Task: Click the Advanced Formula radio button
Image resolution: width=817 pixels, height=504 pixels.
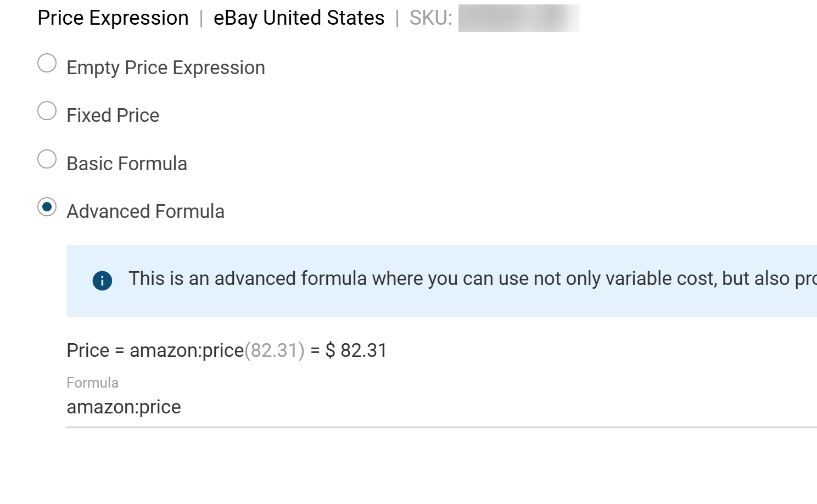Action: tap(47, 207)
